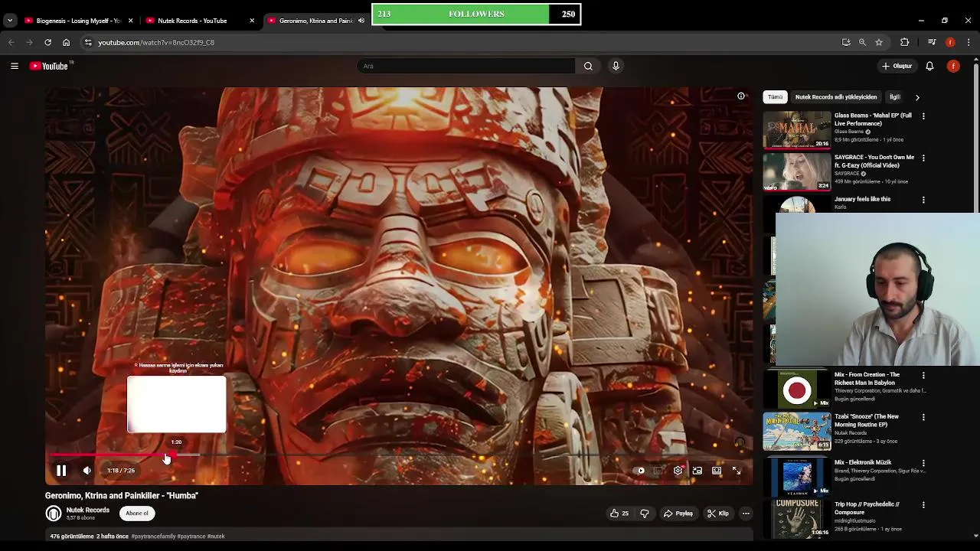
Task: Open Chrome three-dot menu
Action: [x=969, y=42]
